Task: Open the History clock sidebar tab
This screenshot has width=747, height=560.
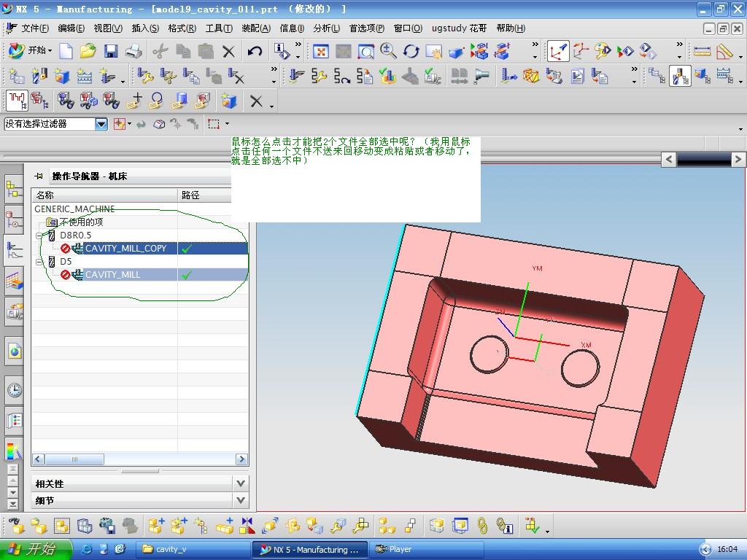Action: [15, 390]
